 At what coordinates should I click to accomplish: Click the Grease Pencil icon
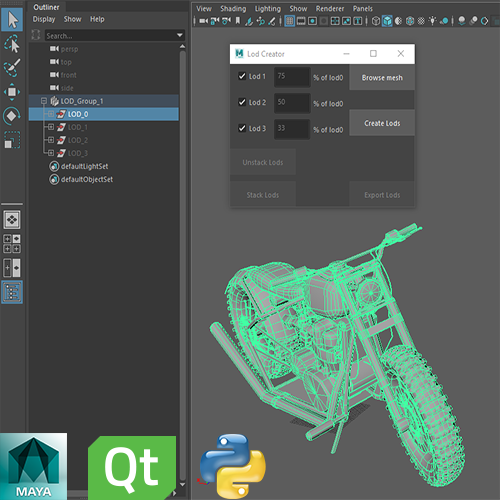coord(272,21)
